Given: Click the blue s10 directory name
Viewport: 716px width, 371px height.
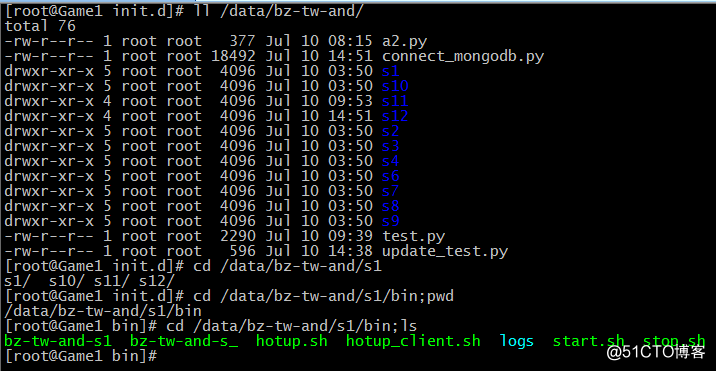Looking at the screenshot, I should pyautogui.click(x=395, y=86).
